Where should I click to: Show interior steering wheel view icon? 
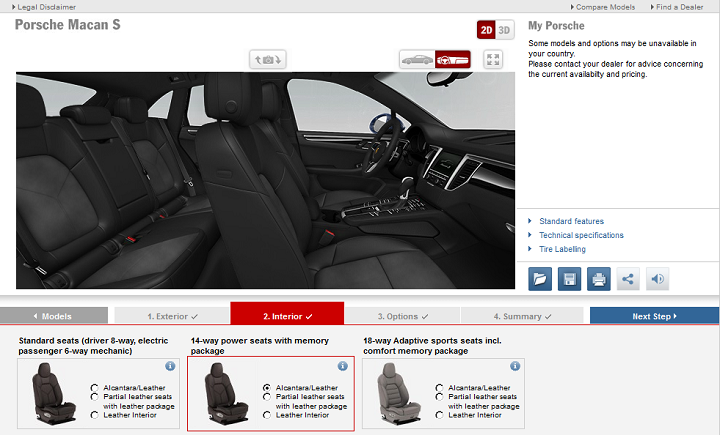pyautogui.click(x=453, y=60)
